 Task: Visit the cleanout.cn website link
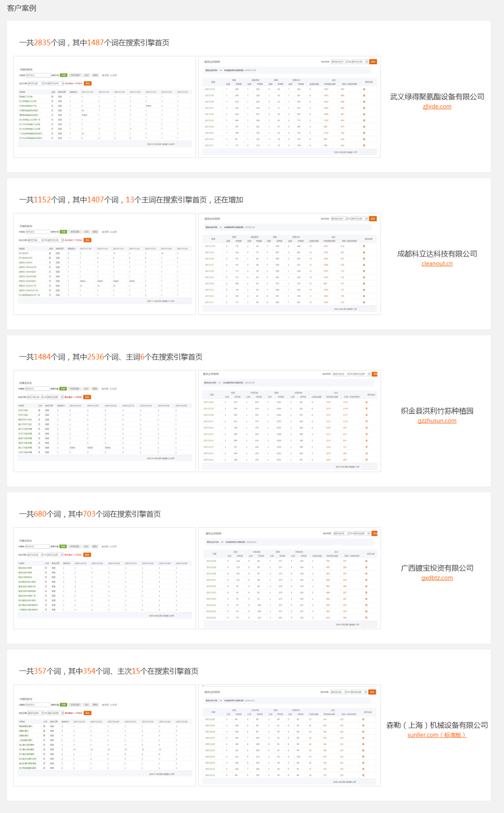(x=437, y=263)
